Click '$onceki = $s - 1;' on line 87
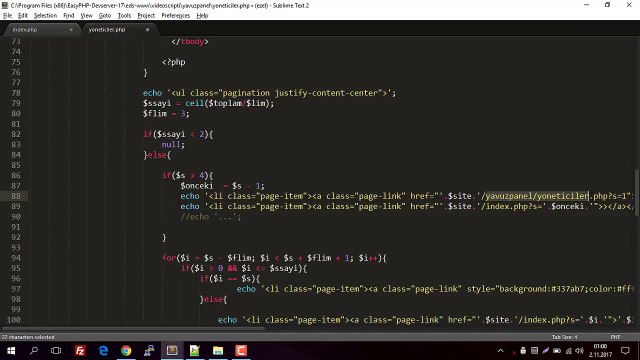This screenshot has height=360, width=640. tap(222, 186)
